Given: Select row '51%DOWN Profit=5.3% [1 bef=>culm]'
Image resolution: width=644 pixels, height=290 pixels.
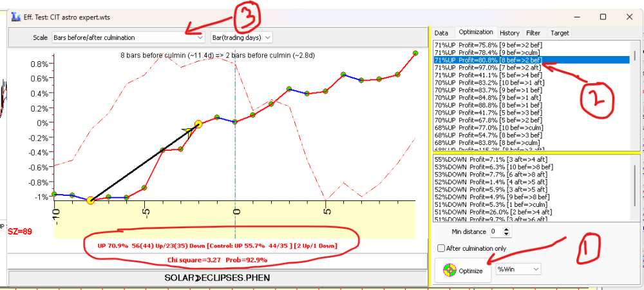Looking at the screenshot, I should tap(532, 204).
